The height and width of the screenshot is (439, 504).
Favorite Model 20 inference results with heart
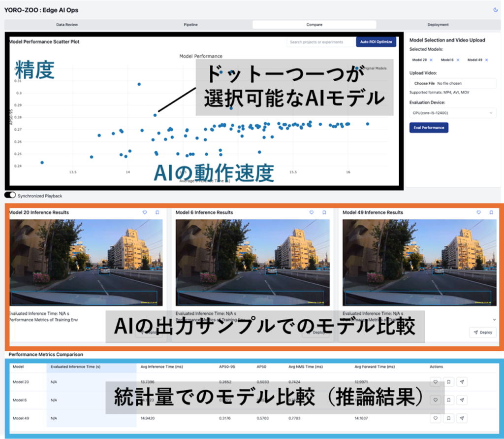click(x=145, y=212)
